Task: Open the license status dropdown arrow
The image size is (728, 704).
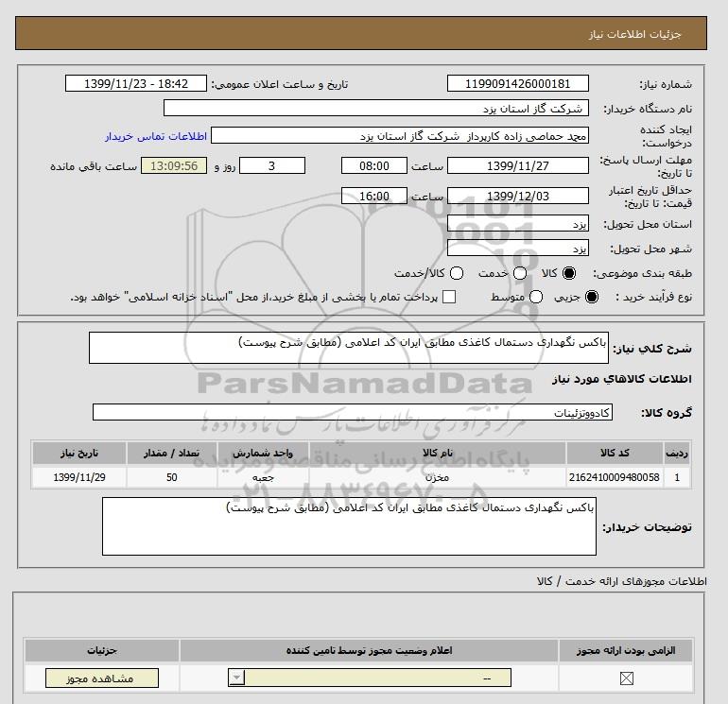Action: pyautogui.click(x=236, y=678)
